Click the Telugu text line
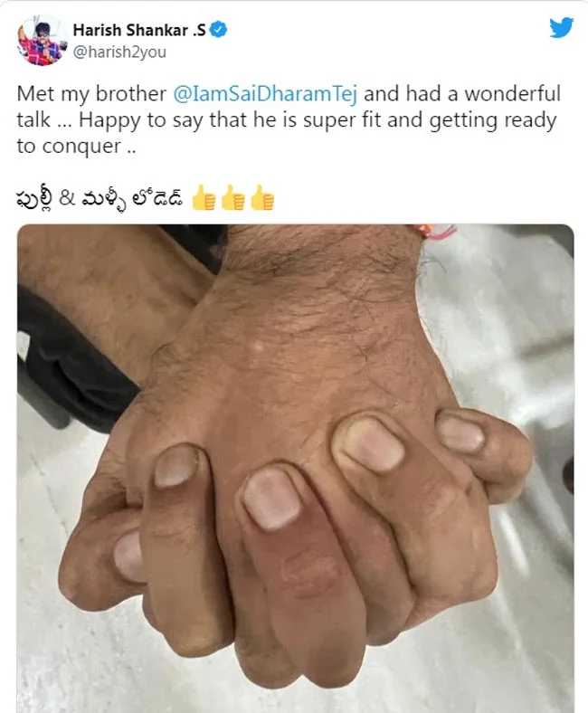The image size is (588, 713). point(100,199)
